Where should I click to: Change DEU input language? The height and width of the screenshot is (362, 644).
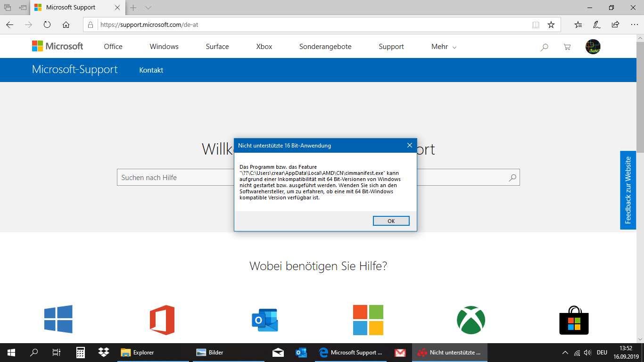[602, 353]
